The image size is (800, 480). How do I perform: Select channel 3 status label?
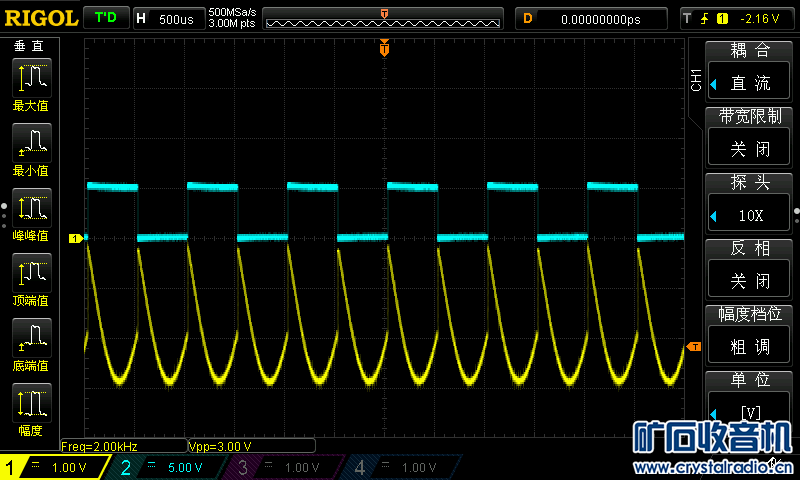[283, 467]
